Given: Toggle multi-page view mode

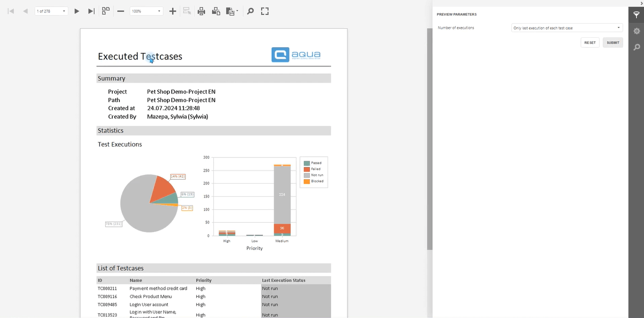Looking at the screenshot, I should (x=106, y=11).
